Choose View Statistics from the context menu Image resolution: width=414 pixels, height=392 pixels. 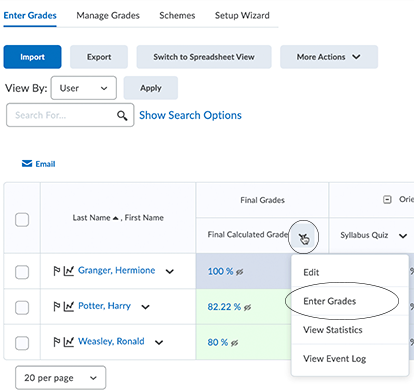(x=350, y=330)
